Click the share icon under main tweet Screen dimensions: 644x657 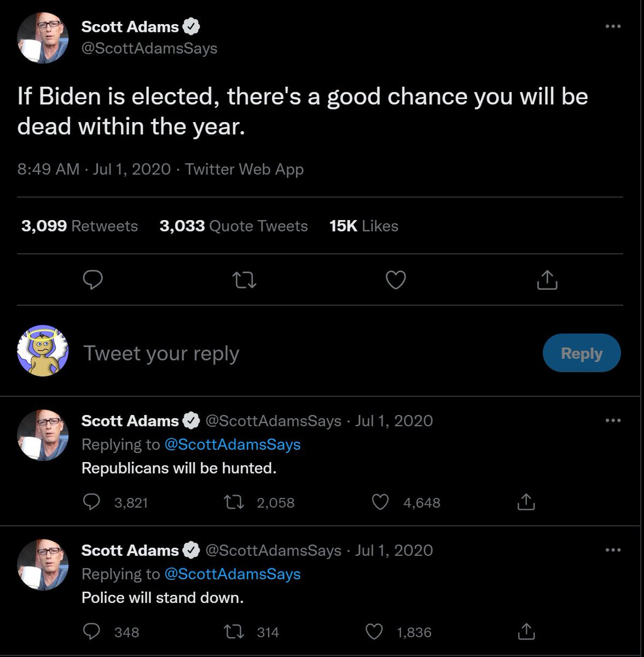547,280
